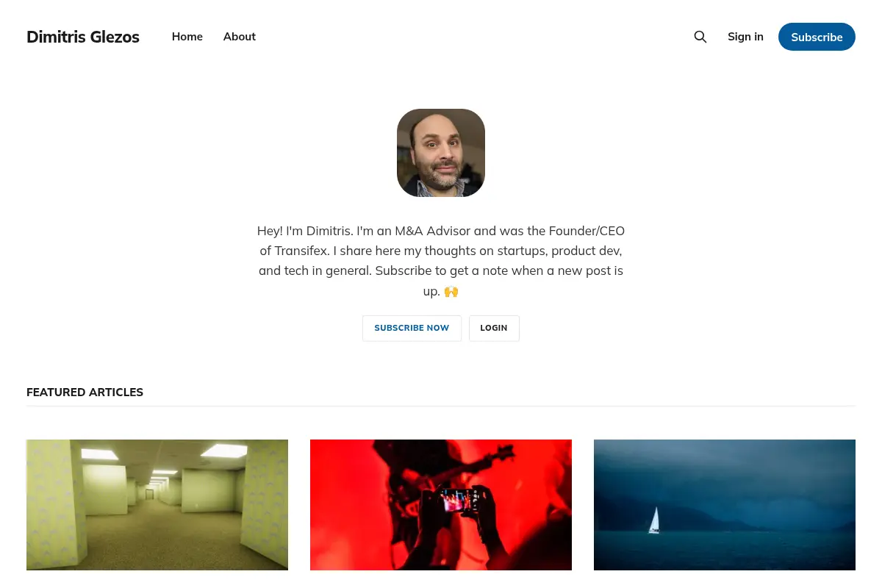Click the raised hands emoji in bio

[451, 291]
